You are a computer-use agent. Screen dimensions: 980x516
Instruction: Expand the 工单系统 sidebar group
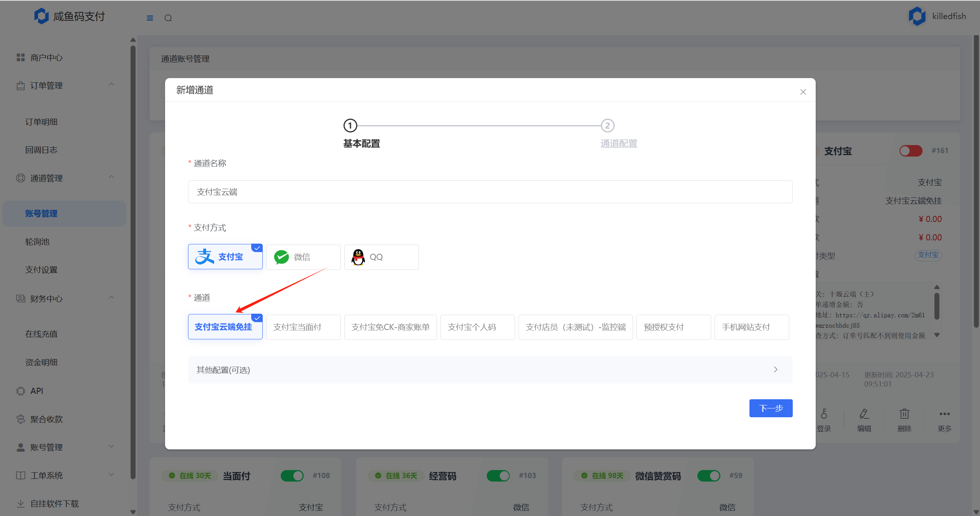pyautogui.click(x=111, y=475)
